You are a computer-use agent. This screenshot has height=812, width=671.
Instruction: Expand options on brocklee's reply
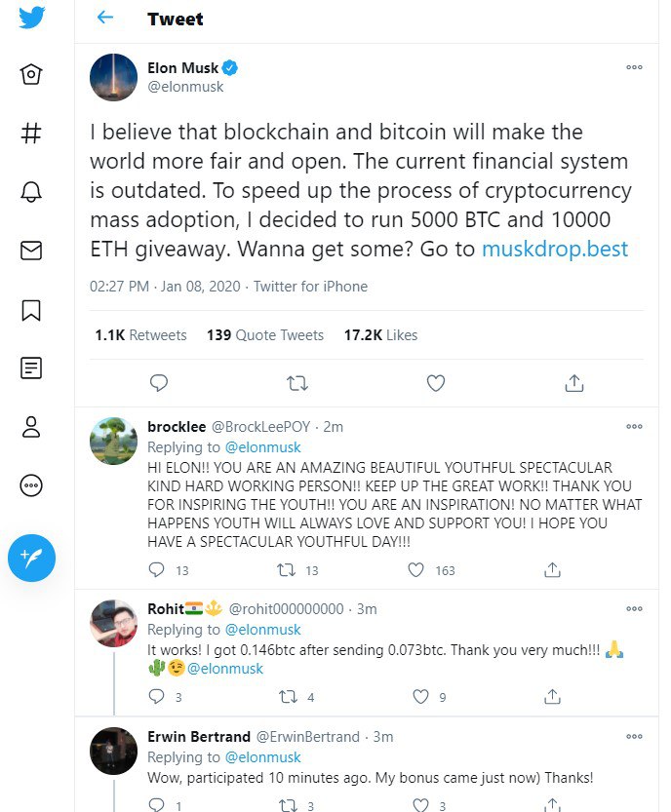point(634,426)
